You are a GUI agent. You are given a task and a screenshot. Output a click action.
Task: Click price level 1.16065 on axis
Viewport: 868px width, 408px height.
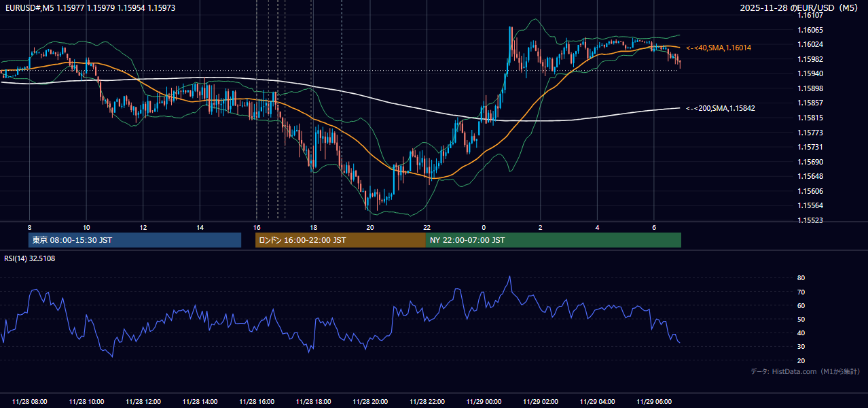pos(810,30)
